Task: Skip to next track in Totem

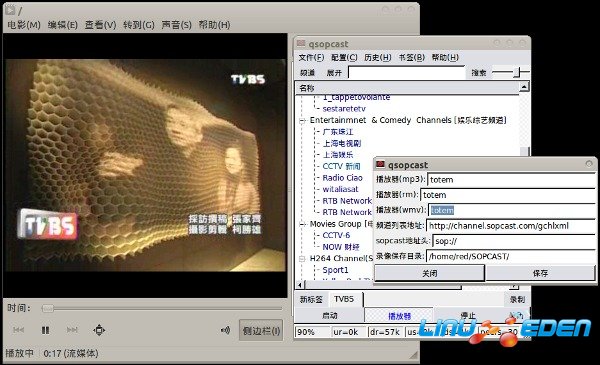Action: pyautogui.click(x=72, y=330)
